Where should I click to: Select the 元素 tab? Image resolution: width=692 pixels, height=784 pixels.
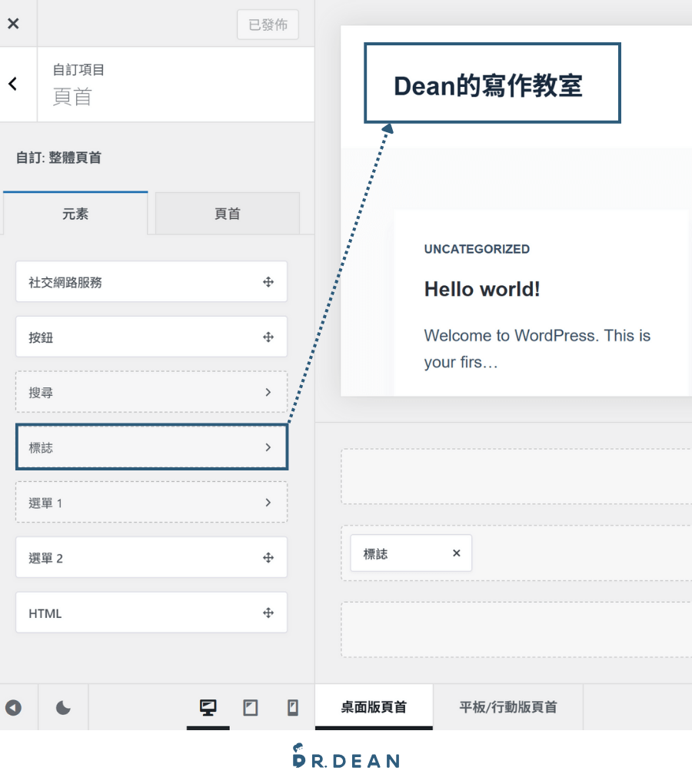[75, 214]
